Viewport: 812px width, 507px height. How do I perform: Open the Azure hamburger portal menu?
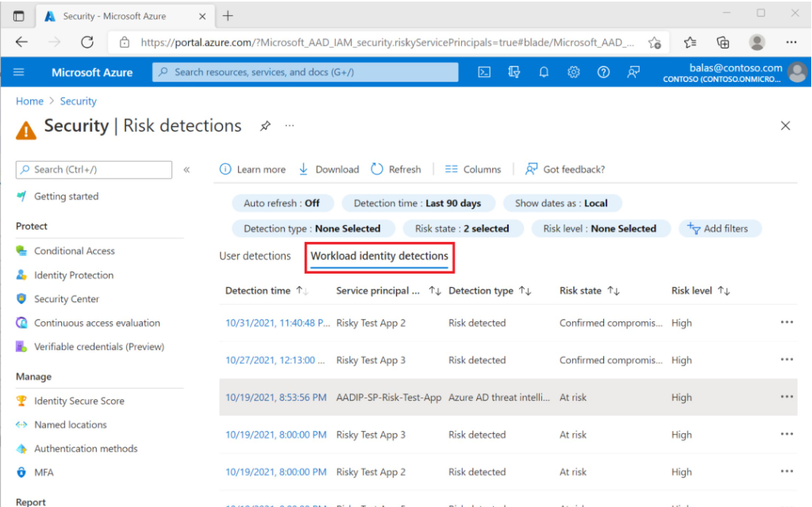tap(19, 72)
